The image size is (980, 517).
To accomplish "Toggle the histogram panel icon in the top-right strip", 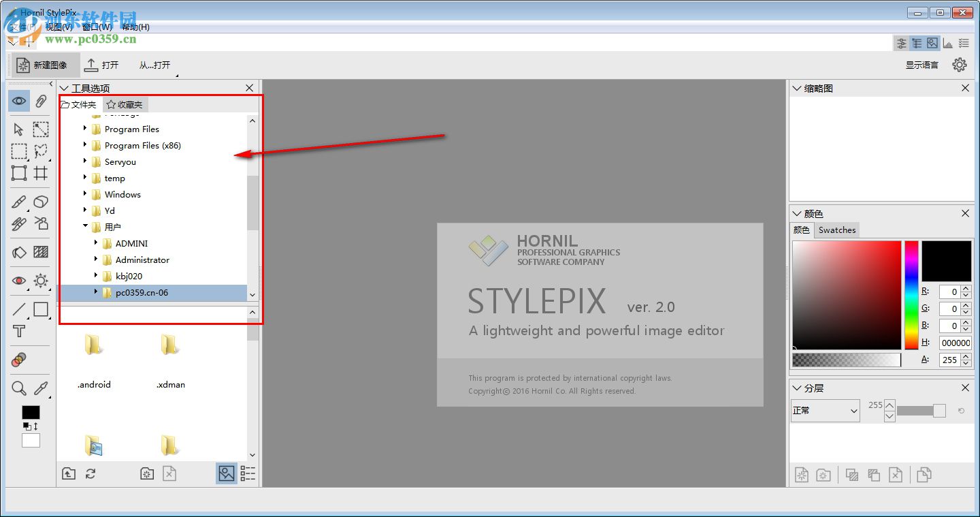I will pos(948,43).
